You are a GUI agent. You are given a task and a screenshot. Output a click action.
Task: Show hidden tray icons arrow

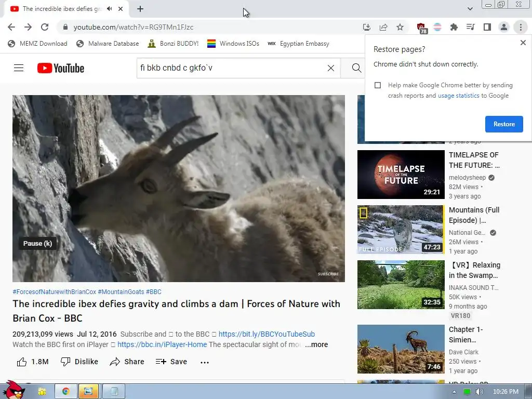[x=454, y=392]
